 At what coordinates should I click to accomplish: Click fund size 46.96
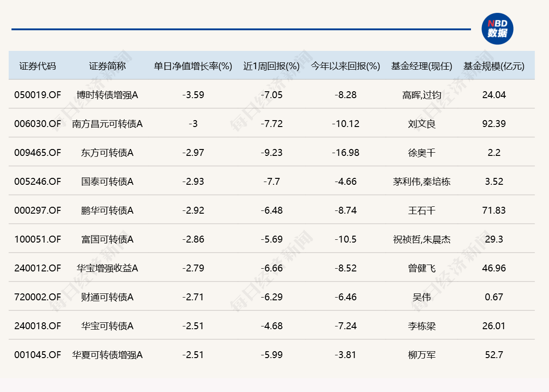point(493,268)
